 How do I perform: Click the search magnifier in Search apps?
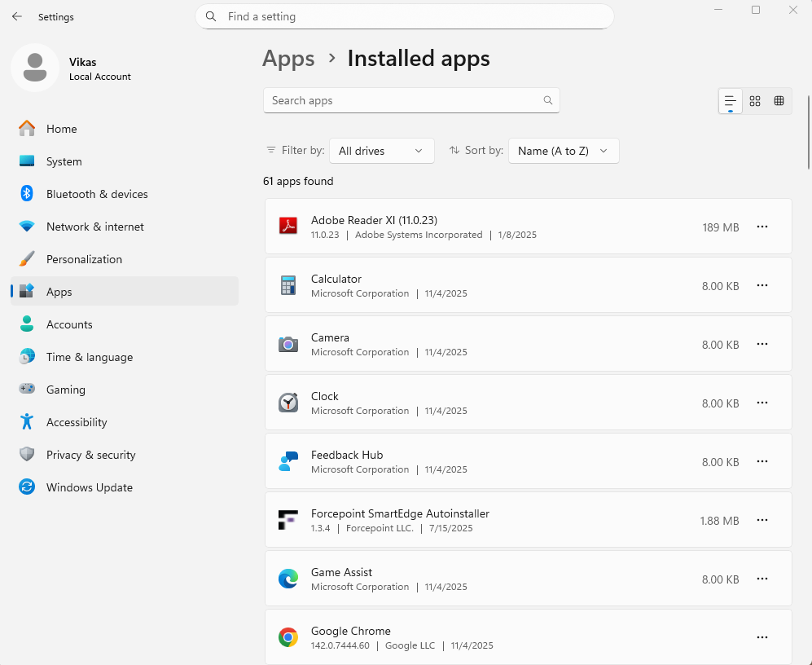point(548,101)
